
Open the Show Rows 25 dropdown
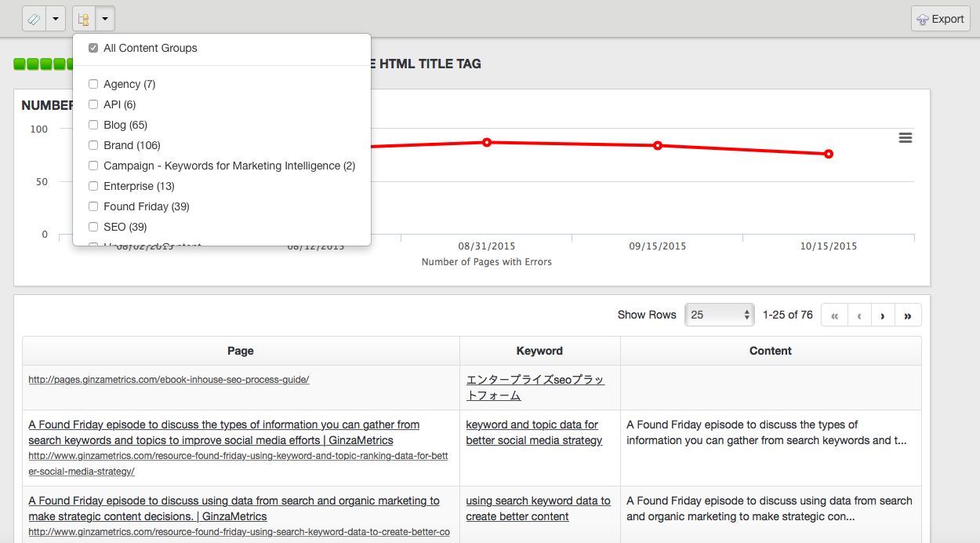(719, 315)
